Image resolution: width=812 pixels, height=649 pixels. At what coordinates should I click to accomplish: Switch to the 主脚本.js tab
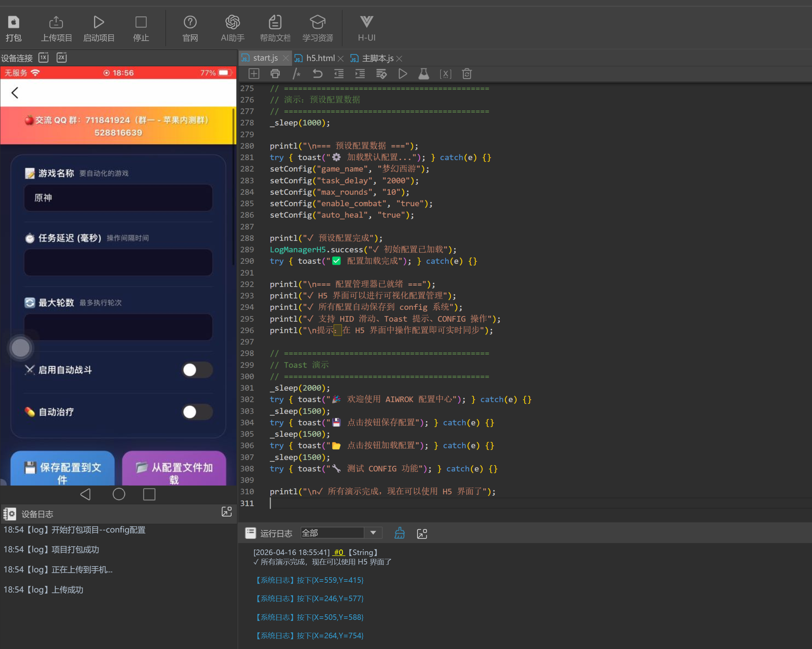[x=377, y=58]
